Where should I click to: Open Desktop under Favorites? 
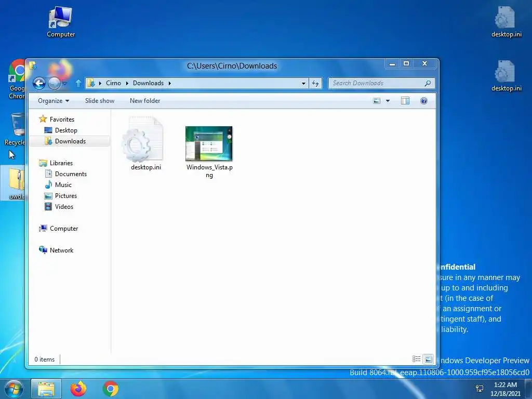(x=66, y=130)
